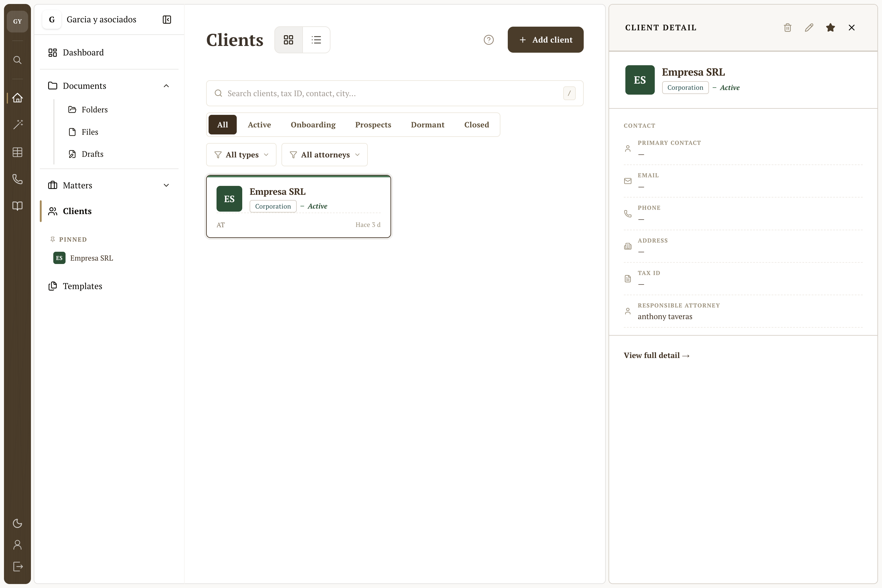Click the Garcia y asociados firm name

[101, 20]
